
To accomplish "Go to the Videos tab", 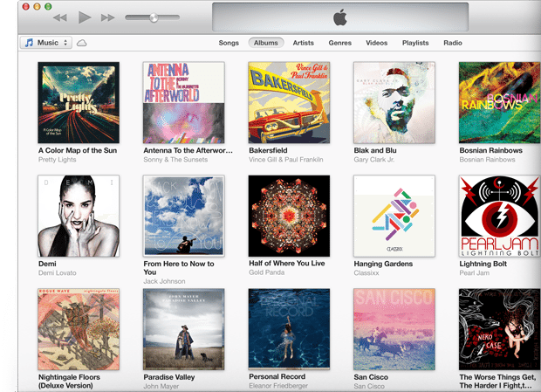I will 376,43.
